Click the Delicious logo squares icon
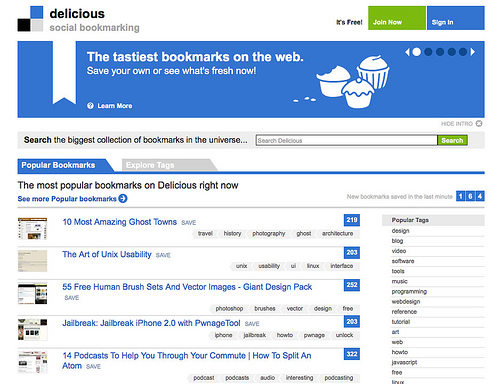This screenshot has width=500, height=384. tap(30, 19)
